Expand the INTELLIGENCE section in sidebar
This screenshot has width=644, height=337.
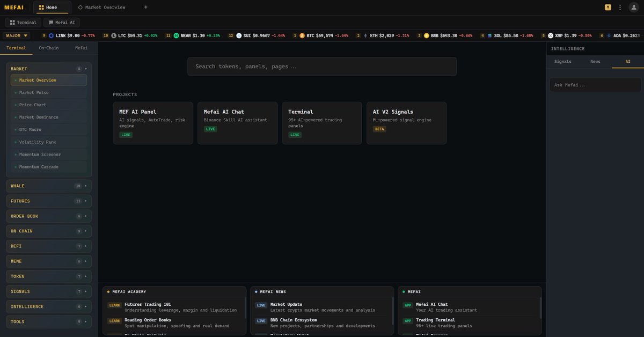49,306
